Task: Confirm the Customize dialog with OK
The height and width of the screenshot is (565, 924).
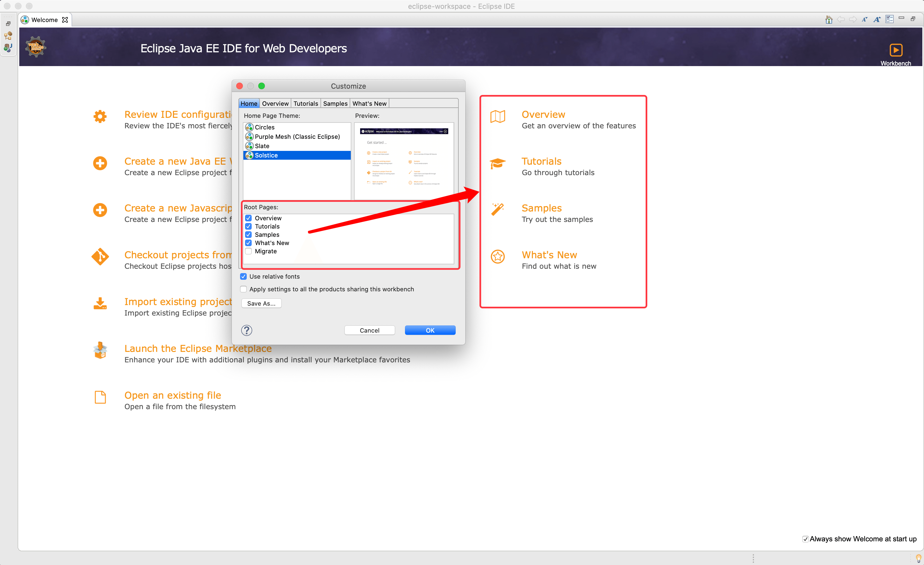Action: [x=430, y=330]
